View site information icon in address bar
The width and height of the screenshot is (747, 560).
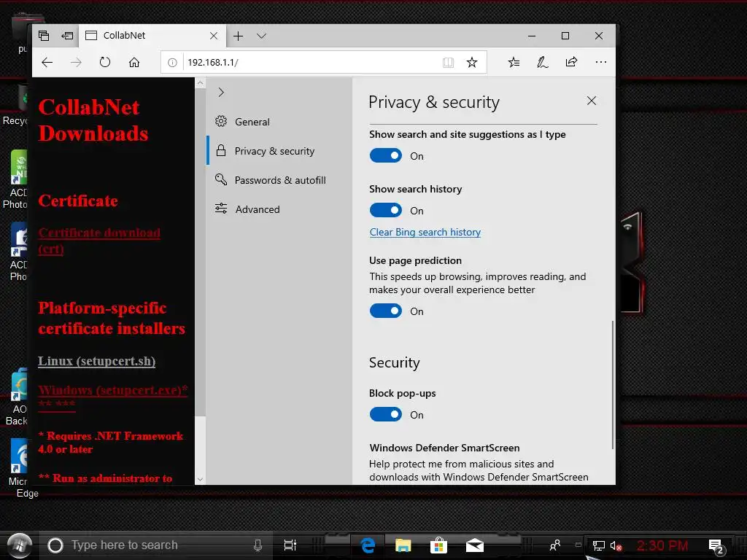172,63
